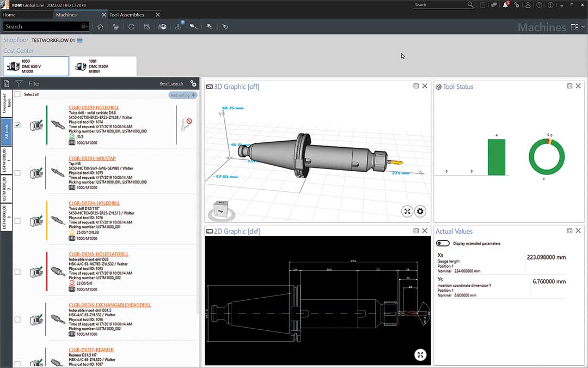Screen dimensions: 588x368
Task: Click the document icon in the title bar
Action: [482, 5]
